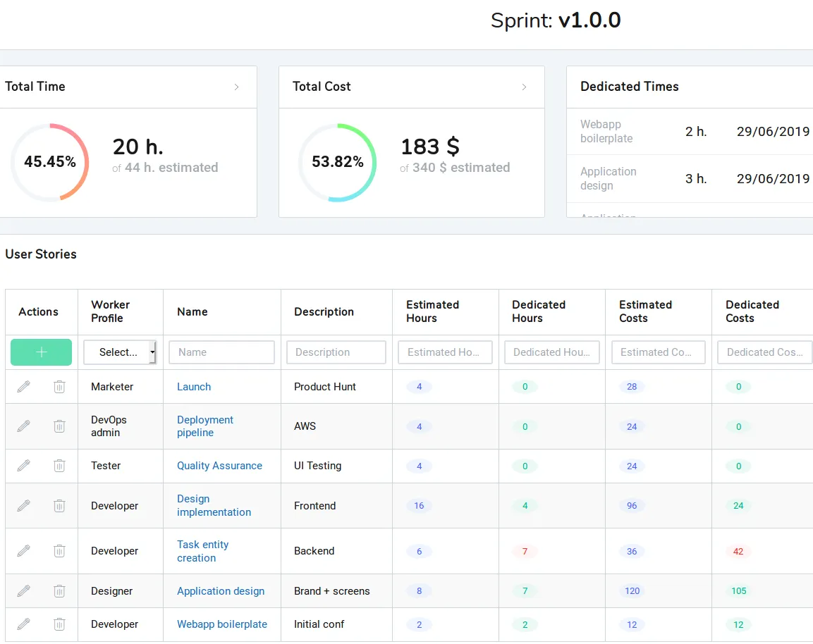The height and width of the screenshot is (644, 813).
Task: Edit the Quality Assurance story
Action: pos(23,465)
